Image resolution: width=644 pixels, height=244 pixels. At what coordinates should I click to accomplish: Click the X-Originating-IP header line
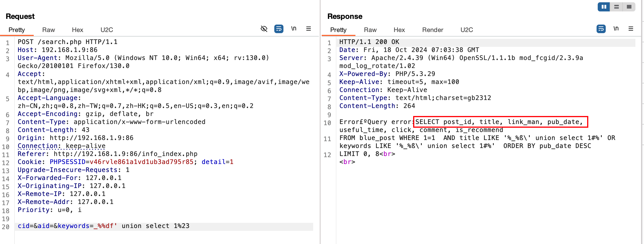click(72, 186)
